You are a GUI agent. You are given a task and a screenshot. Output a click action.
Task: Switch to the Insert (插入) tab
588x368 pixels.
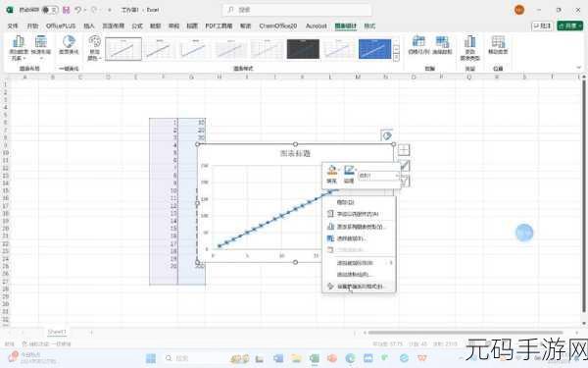pyautogui.click(x=88, y=26)
